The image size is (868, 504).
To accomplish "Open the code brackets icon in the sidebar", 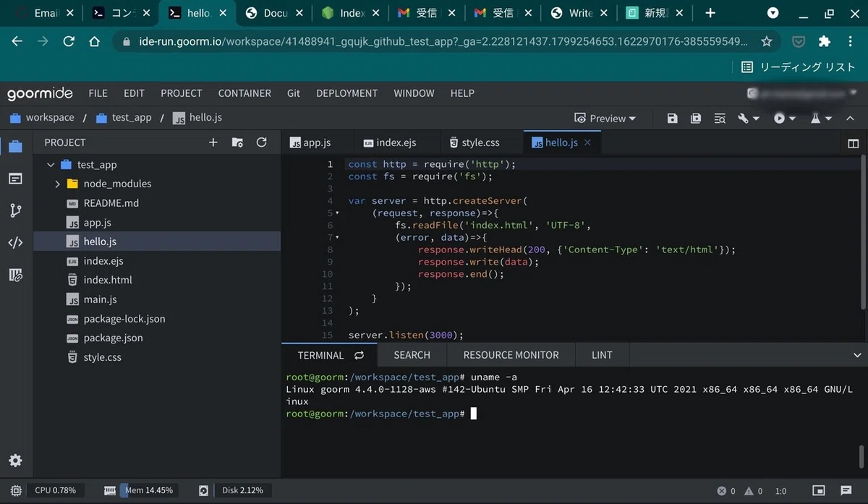I will 15,243.
